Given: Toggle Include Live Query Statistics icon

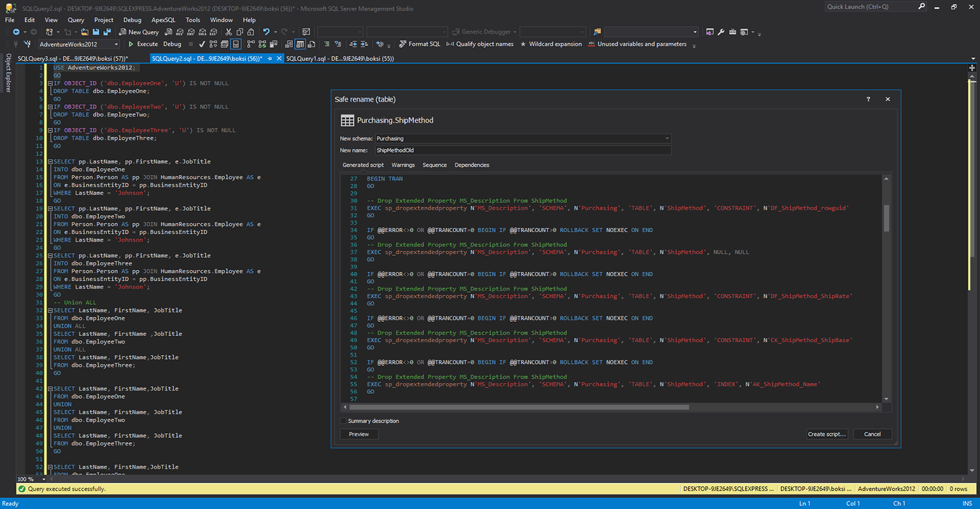Looking at the screenshot, I should (x=262, y=45).
